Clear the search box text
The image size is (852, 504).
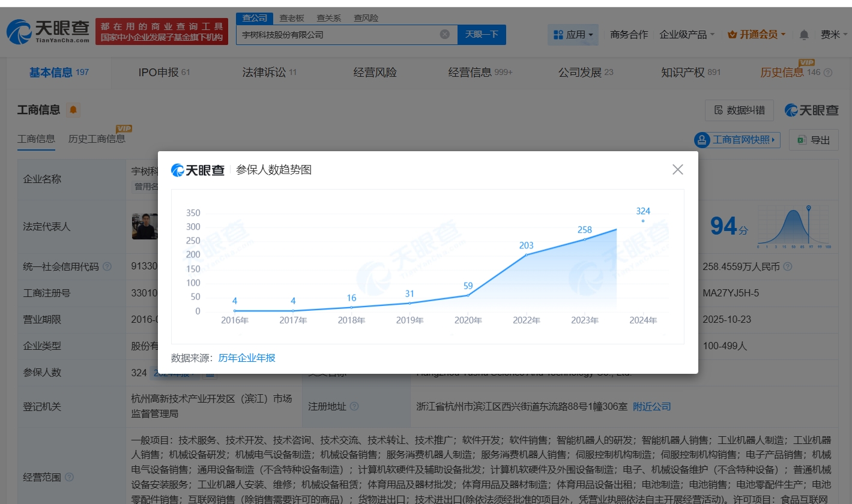445,34
